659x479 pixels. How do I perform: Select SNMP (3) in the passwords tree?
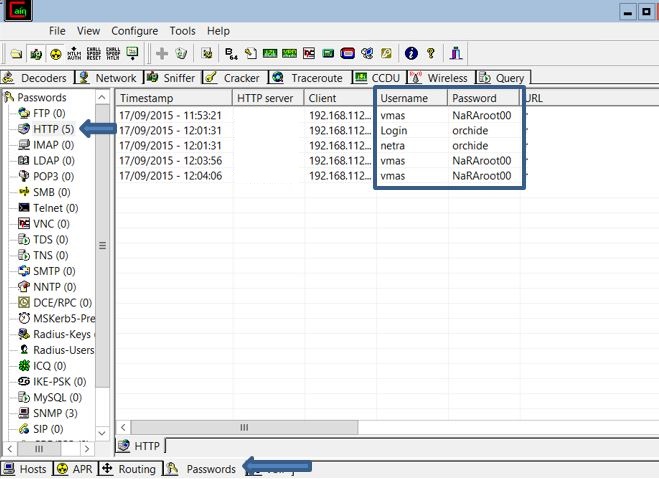[55, 412]
